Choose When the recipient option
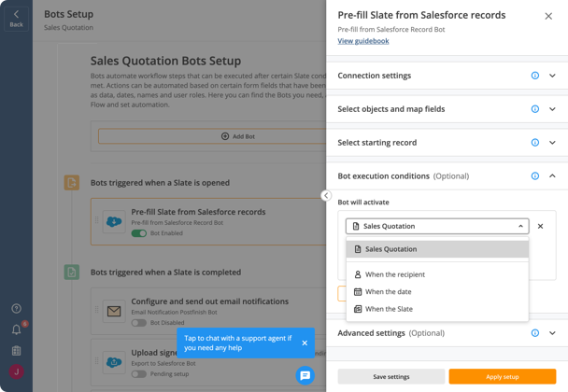 (437, 274)
